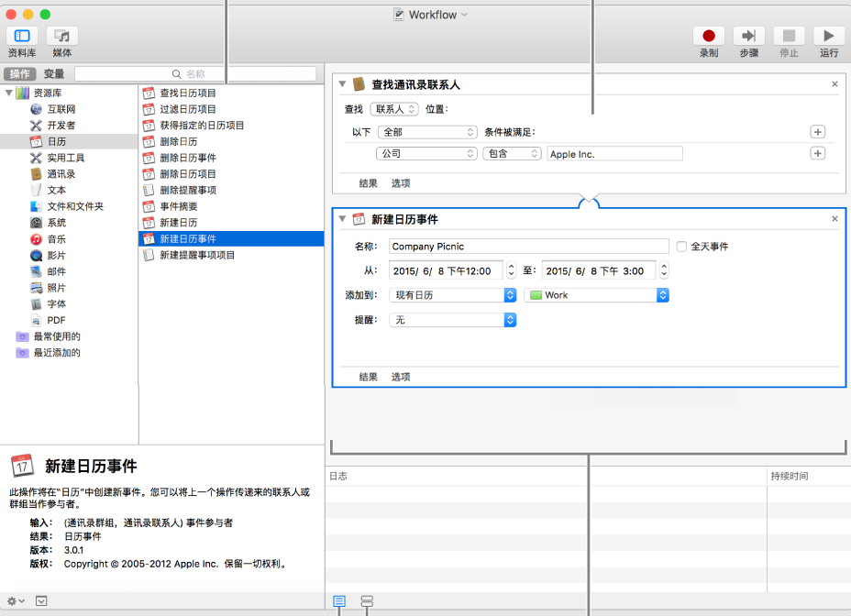Click the Company Picnic name field
Viewport: 851px width, 616px height.
[x=528, y=247]
